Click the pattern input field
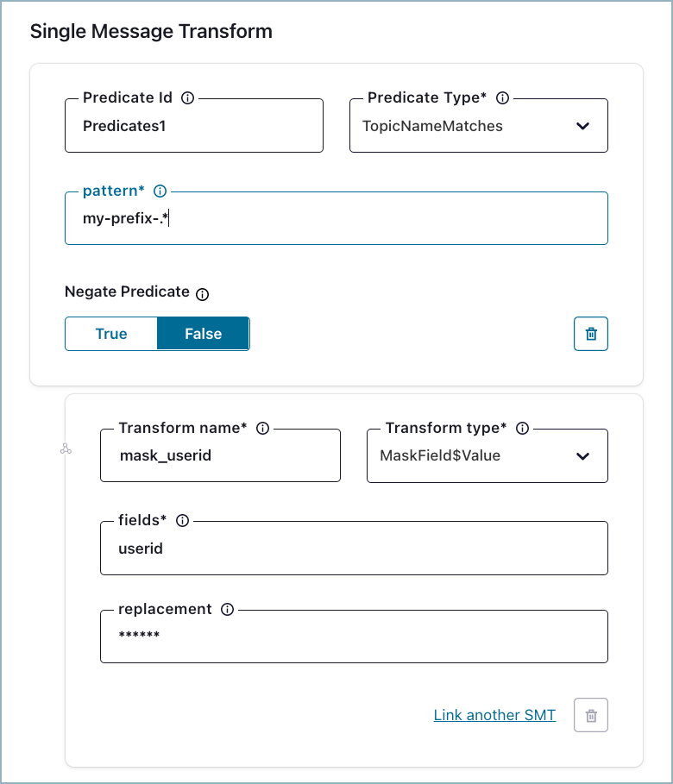 [x=336, y=218]
